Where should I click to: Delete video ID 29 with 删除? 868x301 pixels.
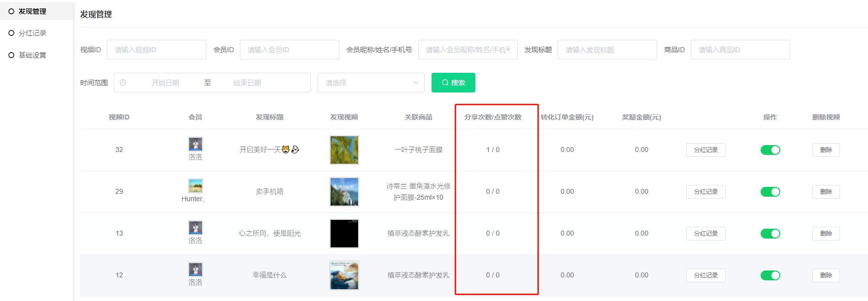click(826, 192)
